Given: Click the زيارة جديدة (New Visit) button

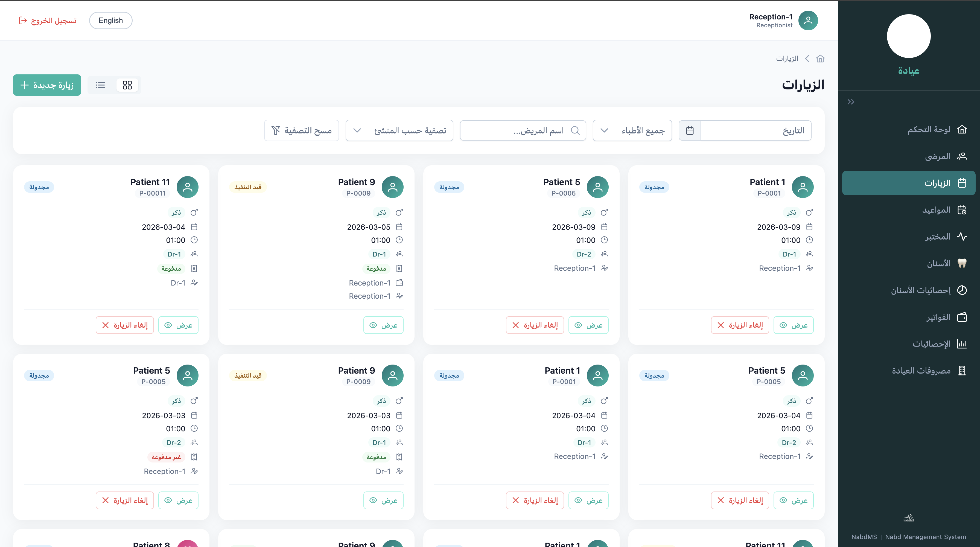Looking at the screenshot, I should (47, 85).
